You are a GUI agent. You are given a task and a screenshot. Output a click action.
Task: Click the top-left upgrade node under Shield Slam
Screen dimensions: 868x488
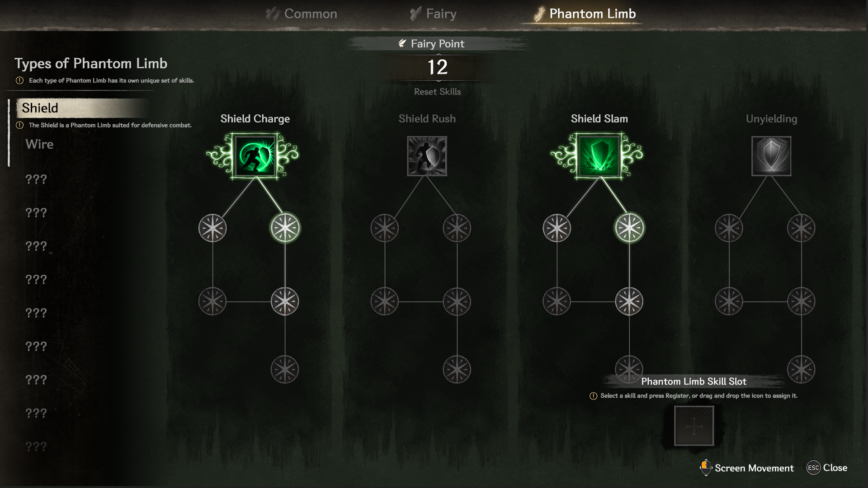coord(557,228)
